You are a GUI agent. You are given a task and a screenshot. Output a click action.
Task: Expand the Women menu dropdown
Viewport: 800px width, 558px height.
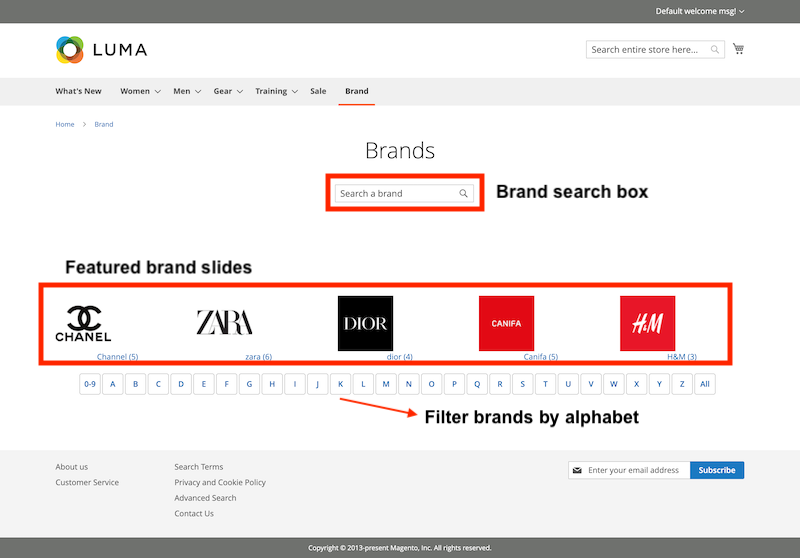click(157, 92)
